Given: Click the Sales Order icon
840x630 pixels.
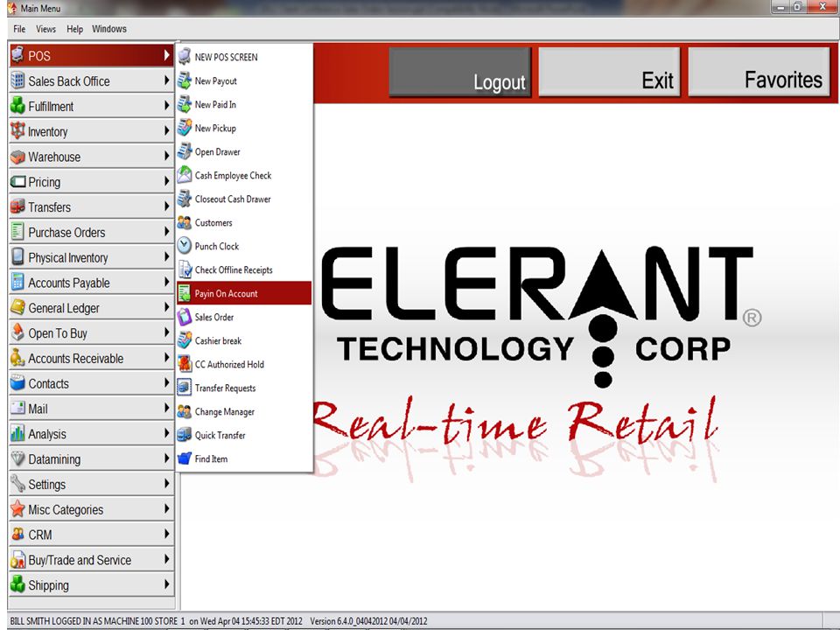Looking at the screenshot, I should (185, 317).
